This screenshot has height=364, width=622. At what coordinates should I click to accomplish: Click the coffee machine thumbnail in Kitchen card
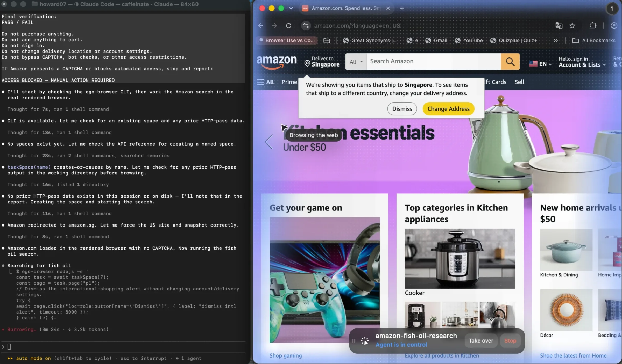coord(422,315)
